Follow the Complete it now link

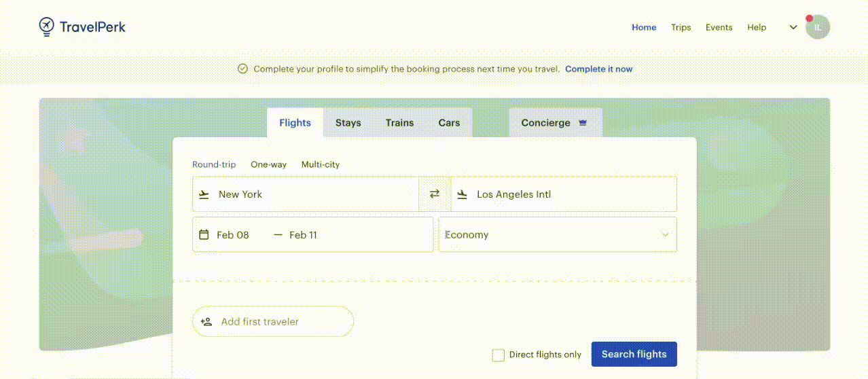[x=598, y=69]
